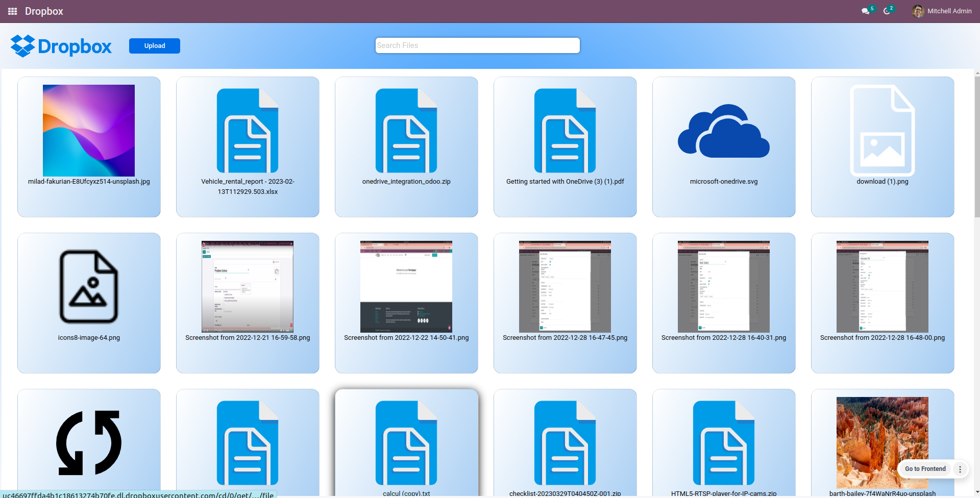This screenshot has height=498, width=980.
Task: Open Screenshot from 2022-12-22 14-50-41 thumbnail
Action: click(x=406, y=287)
